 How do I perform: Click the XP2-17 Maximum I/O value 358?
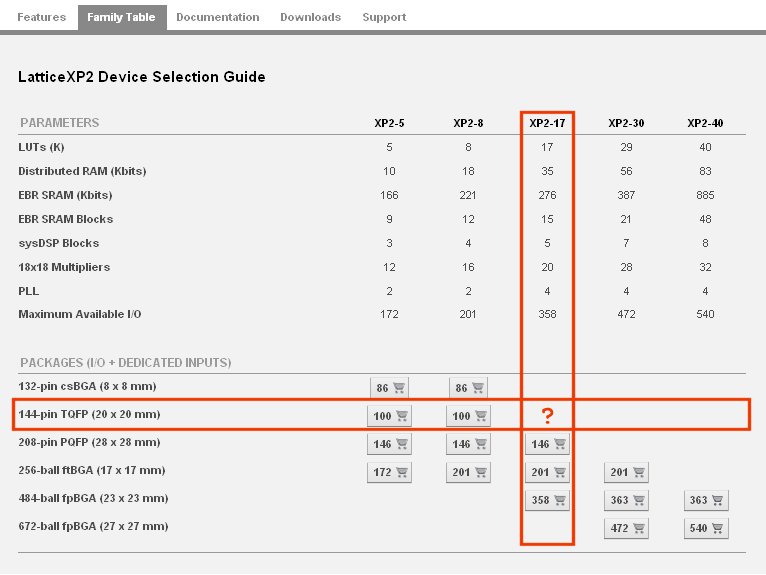pos(547,314)
